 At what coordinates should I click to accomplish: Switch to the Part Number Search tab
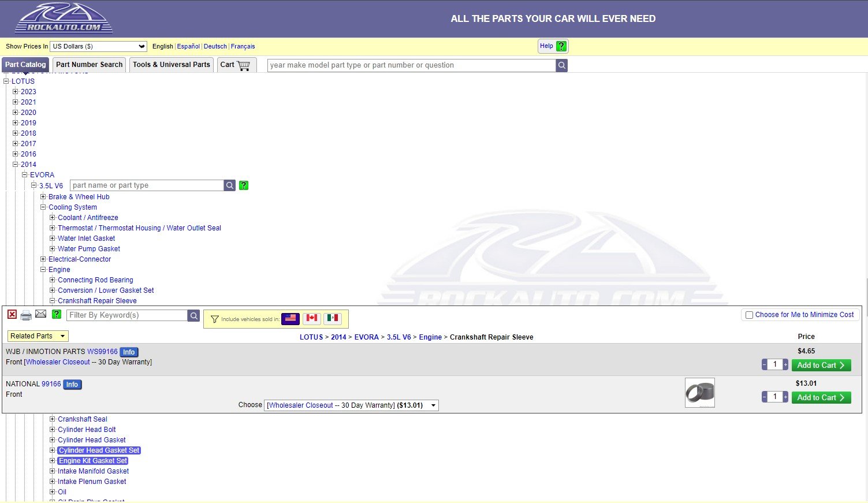click(90, 65)
